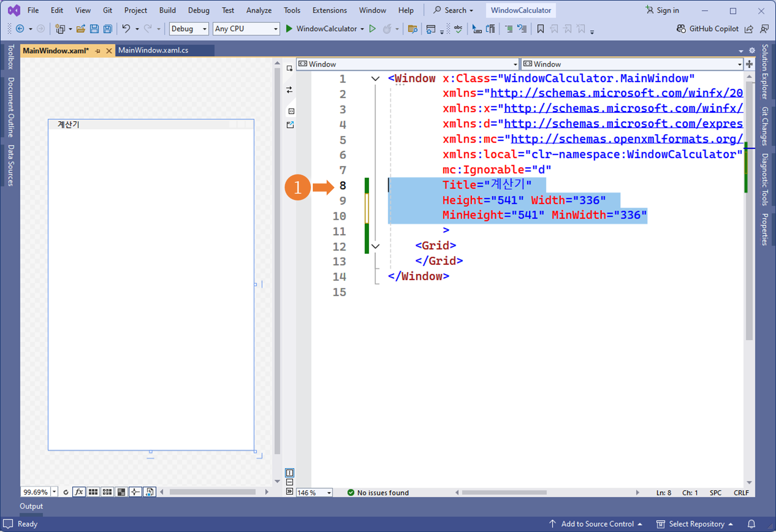The height and width of the screenshot is (532, 776).
Task: Open the Debug menu
Action: (199, 10)
